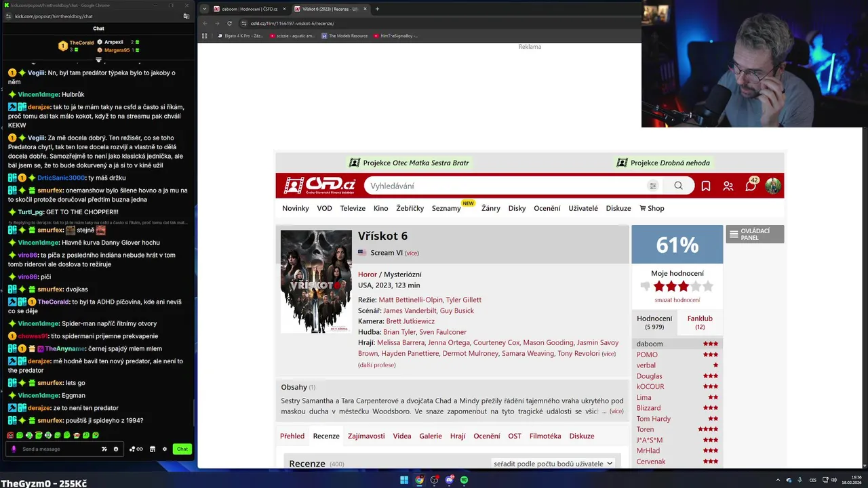868x488 pixels.
Task: Click the voice microphone icon in chat input
Action: pos(14,449)
